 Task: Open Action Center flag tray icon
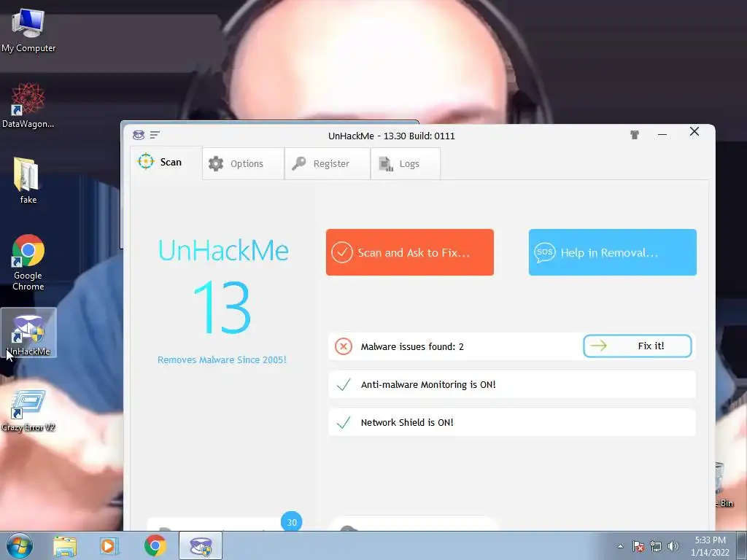tap(638, 546)
